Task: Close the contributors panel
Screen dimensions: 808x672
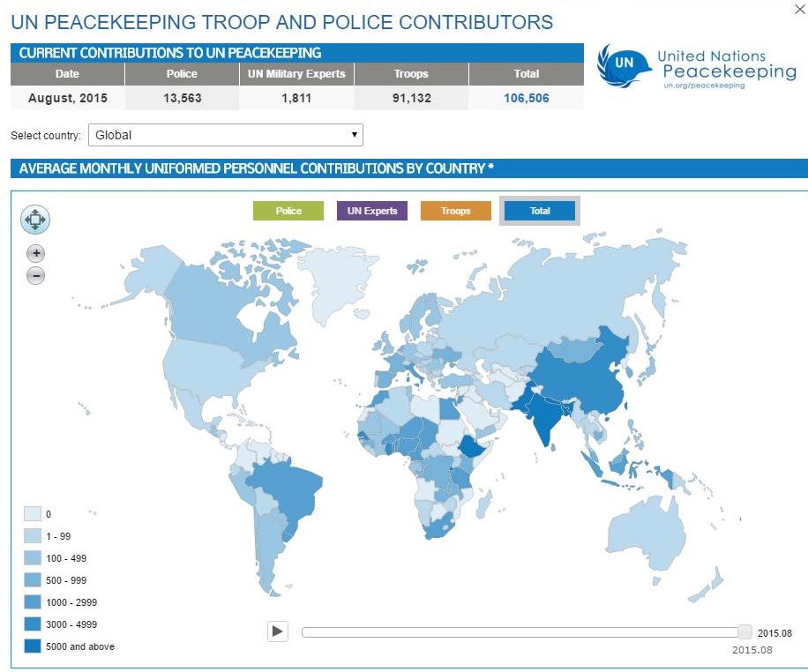Action: [x=799, y=10]
